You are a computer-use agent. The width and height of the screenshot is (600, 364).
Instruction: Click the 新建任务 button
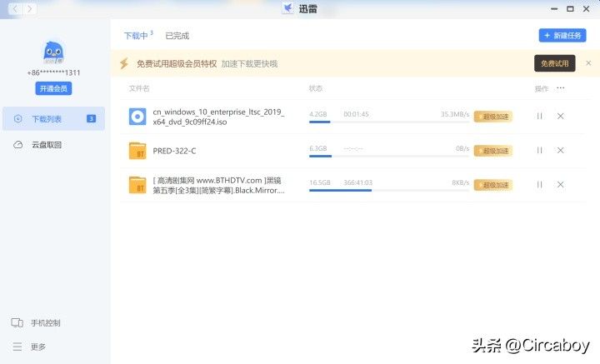[562, 36]
